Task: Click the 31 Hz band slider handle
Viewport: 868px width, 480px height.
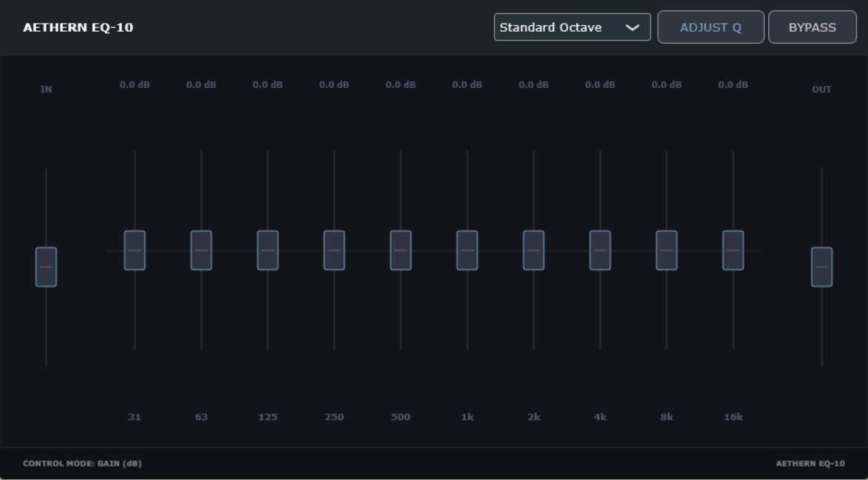Action: click(134, 250)
